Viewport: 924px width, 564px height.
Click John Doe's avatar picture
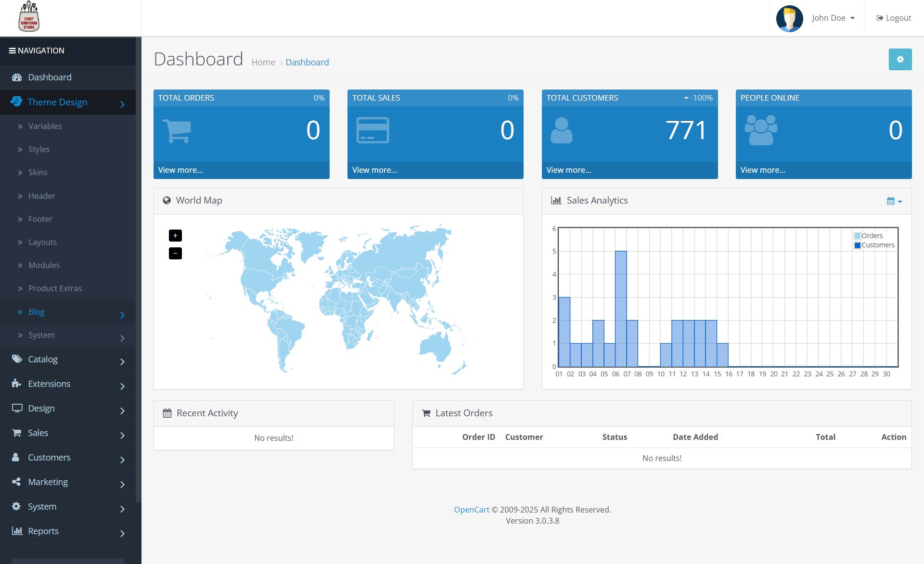point(789,18)
